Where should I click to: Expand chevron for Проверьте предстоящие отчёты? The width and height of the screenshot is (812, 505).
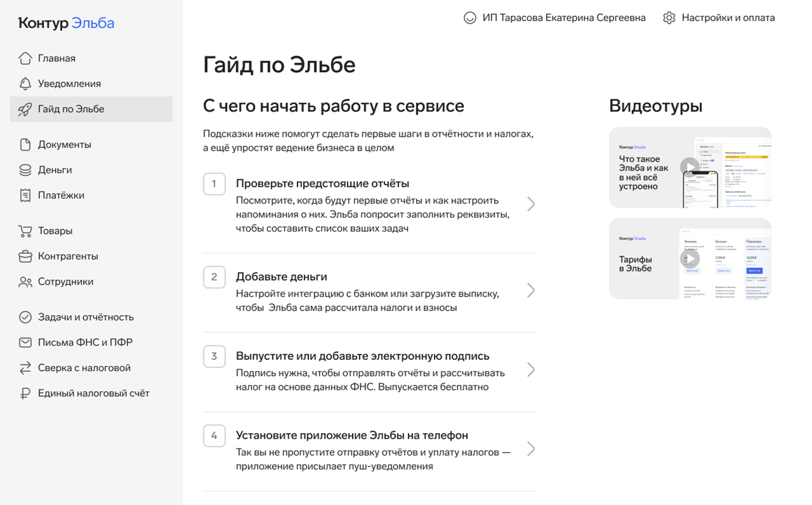(x=531, y=204)
